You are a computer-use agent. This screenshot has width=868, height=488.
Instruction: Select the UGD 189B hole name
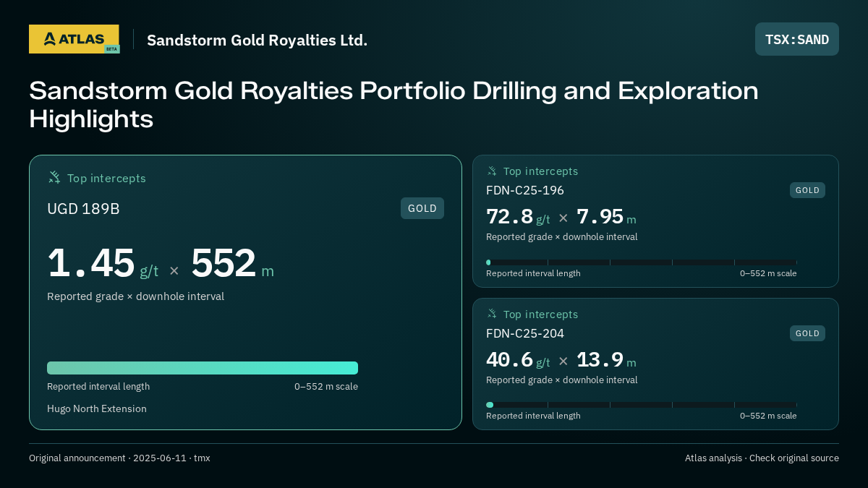(x=83, y=209)
